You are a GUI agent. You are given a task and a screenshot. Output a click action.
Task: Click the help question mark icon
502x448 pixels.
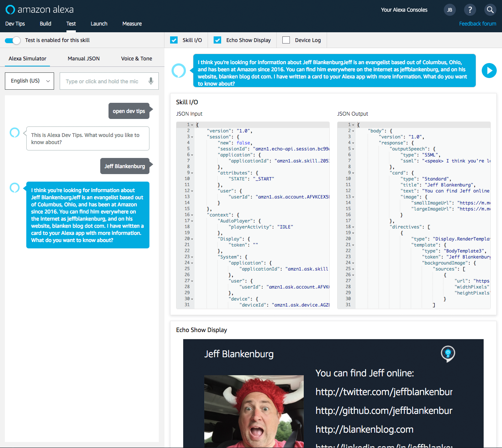point(470,10)
